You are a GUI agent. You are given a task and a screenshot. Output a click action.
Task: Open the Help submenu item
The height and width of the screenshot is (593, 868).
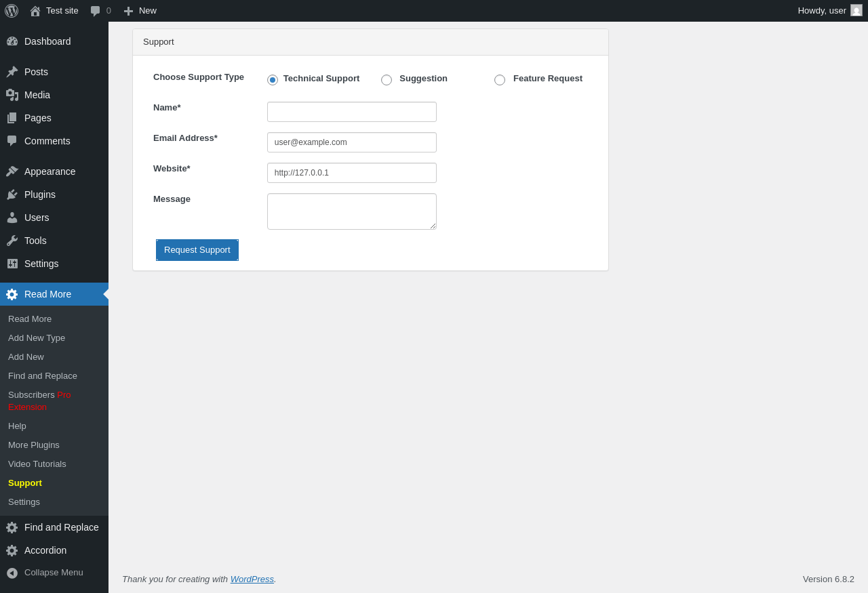tap(54, 426)
